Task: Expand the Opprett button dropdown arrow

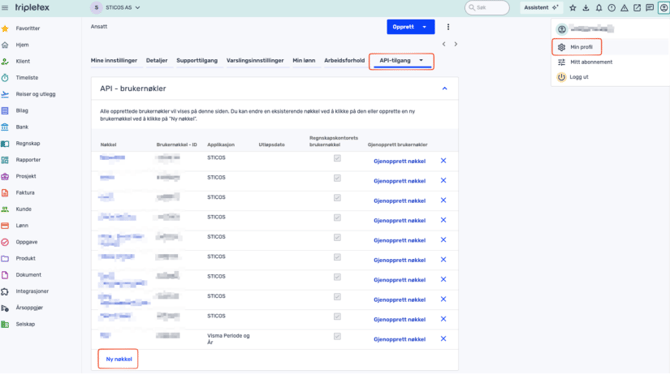Action: tap(424, 27)
